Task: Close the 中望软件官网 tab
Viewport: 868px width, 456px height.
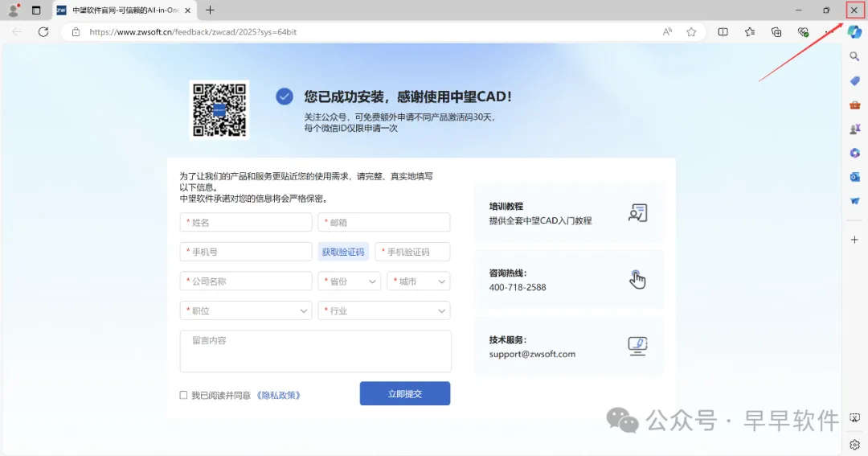Action: click(187, 10)
